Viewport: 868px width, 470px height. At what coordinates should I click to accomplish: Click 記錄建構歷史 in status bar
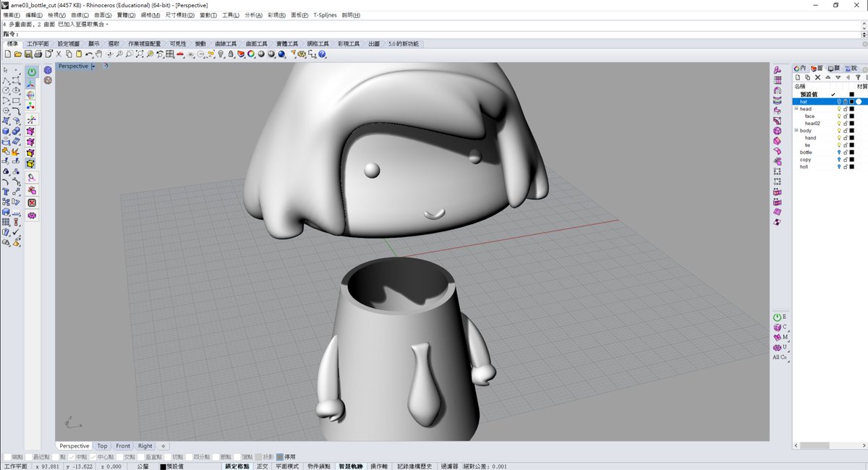[414, 466]
